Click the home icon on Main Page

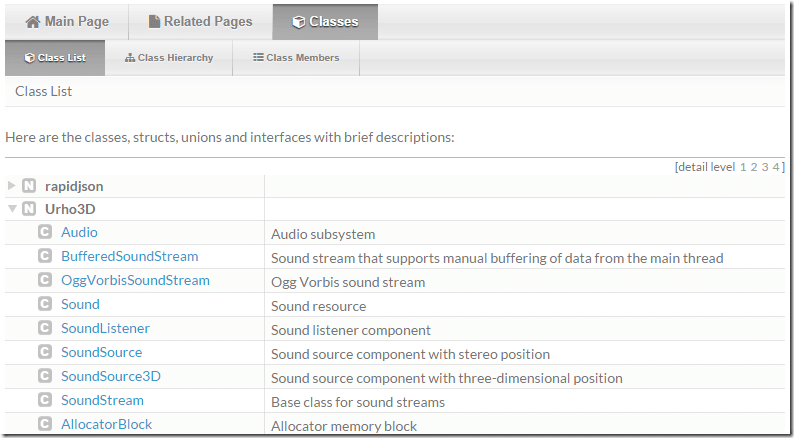(x=33, y=22)
